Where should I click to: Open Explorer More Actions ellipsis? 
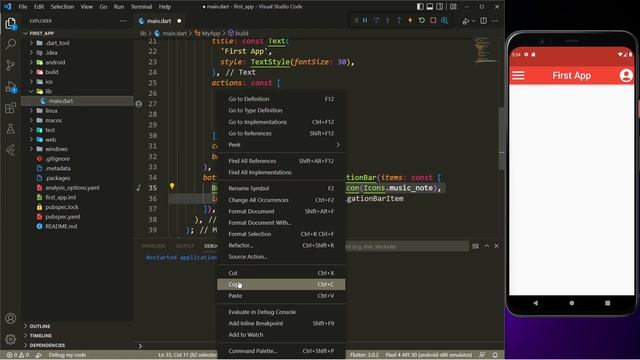click(123, 21)
